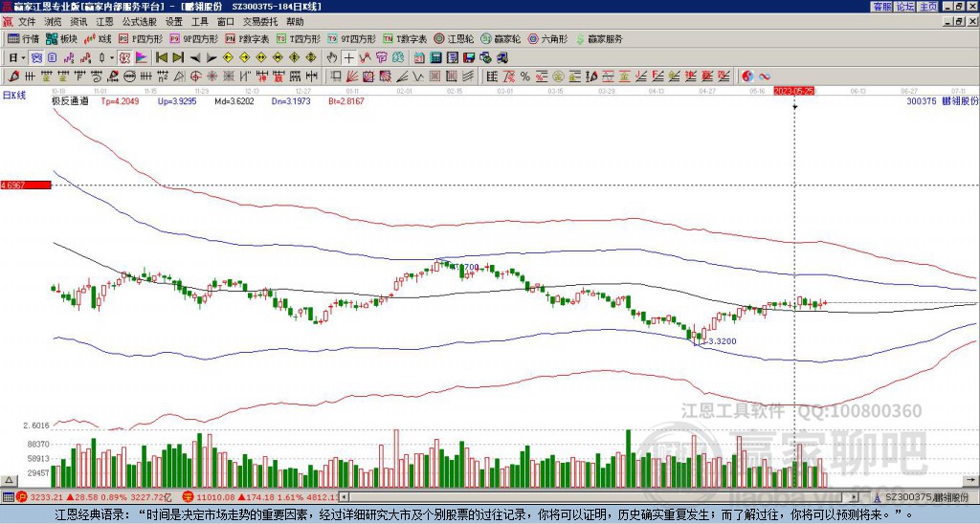Open the calculator icon
Image resolution: width=980 pixels, height=524 pixels.
pyautogui.click(x=436, y=58)
